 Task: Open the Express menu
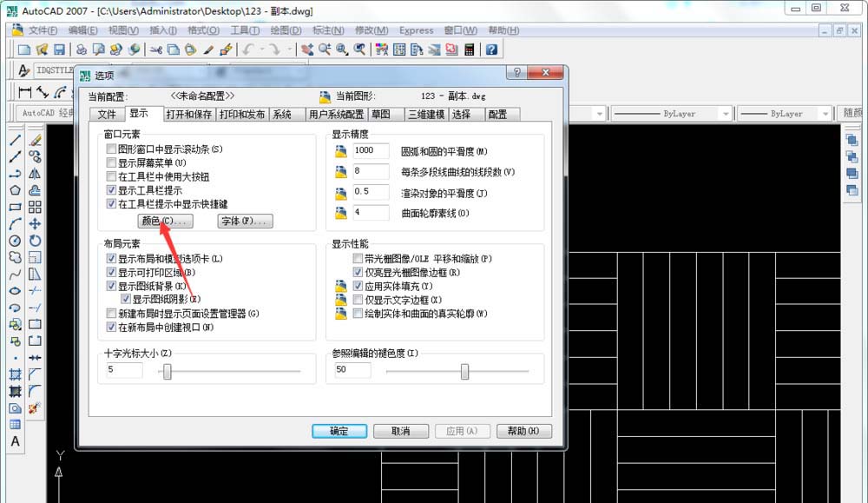tap(417, 30)
